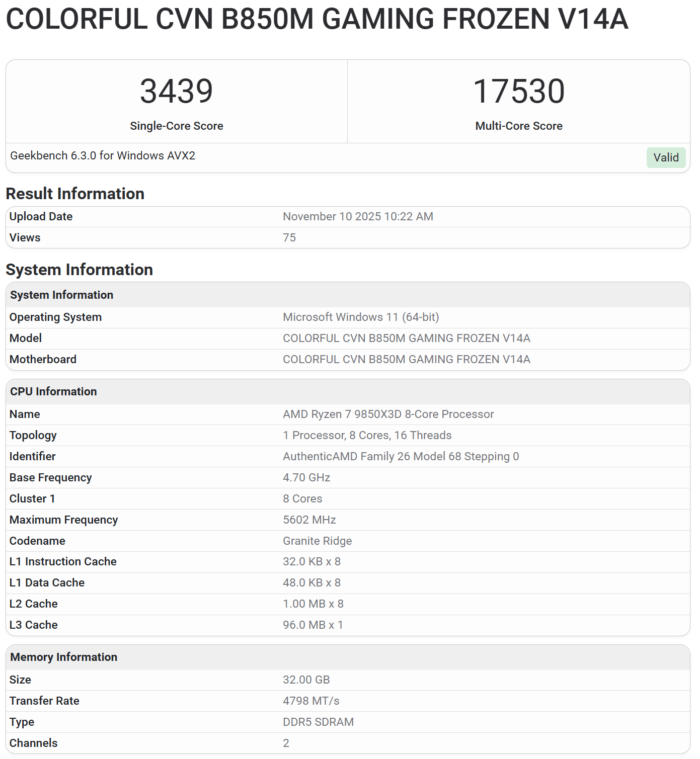Click the multi-core score 17530
This screenshot has width=700, height=759.
click(518, 92)
